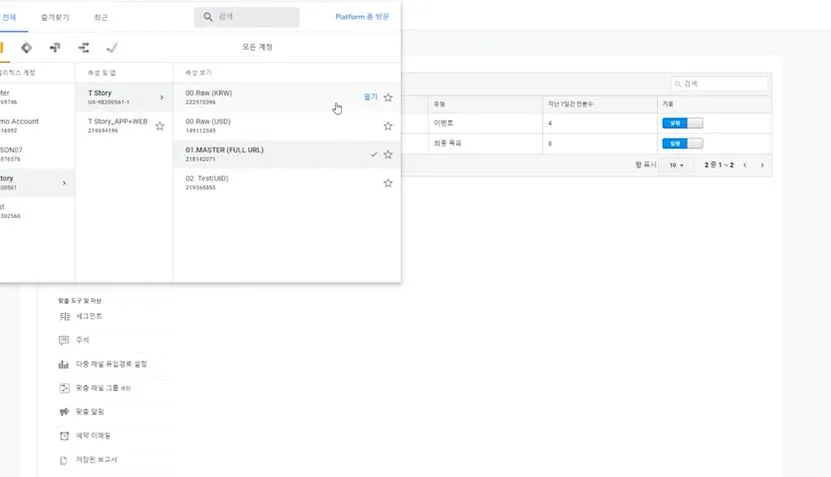Open 주석 in the admin sidebar
The height and width of the screenshot is (477, 831).
[83, 340]
